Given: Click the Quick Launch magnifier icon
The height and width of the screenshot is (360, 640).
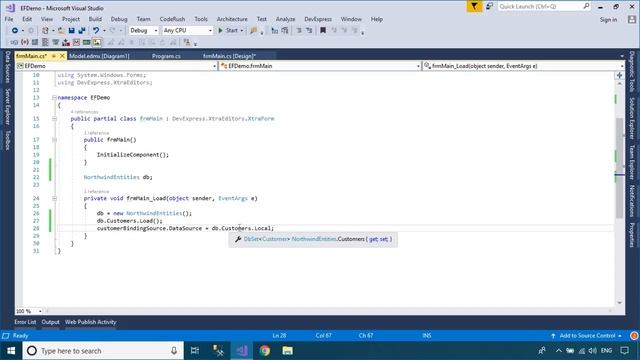Looking at the screenshot, I should tap(587, 6).
